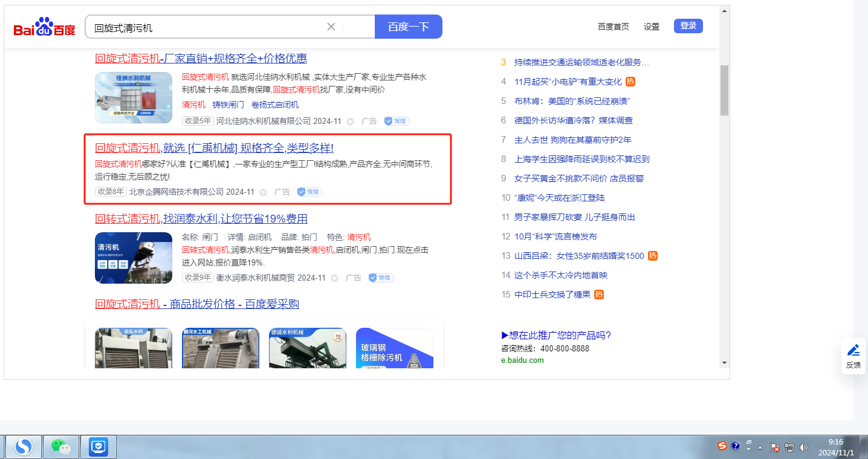The image size is (868, 459).
Task: Open 回旋式清污机 - 商品批发价格 - 百度爱采购
Action: (x=197, y=304)
